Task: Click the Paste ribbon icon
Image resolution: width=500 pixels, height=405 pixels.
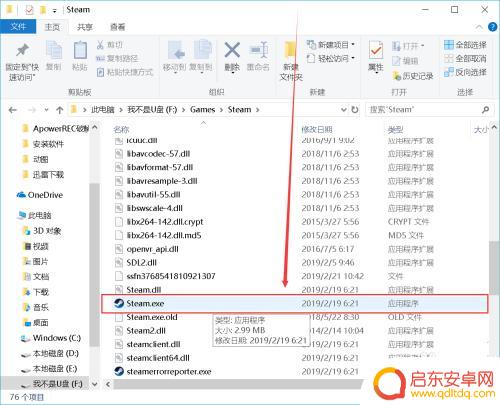Action: (80, 51)
